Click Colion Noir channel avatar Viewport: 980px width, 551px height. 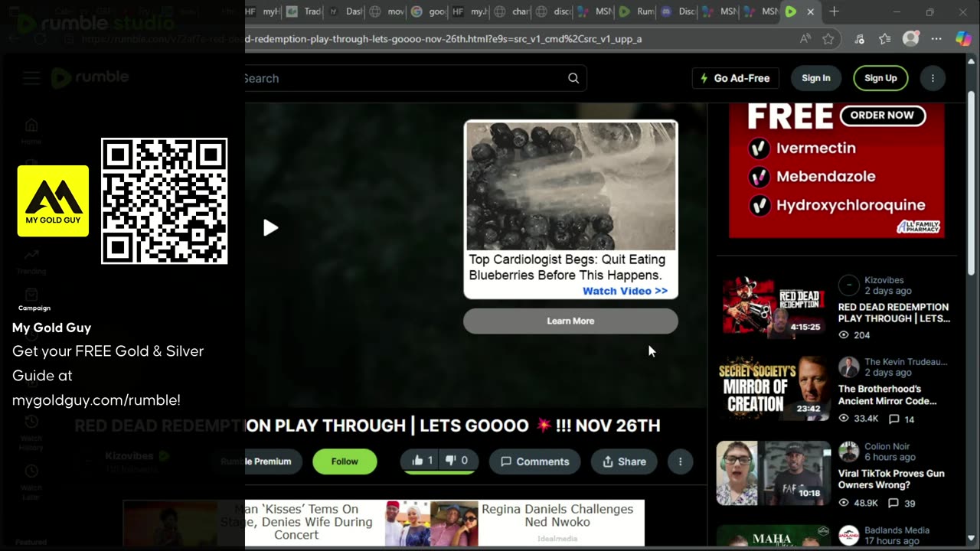point(848,451)
